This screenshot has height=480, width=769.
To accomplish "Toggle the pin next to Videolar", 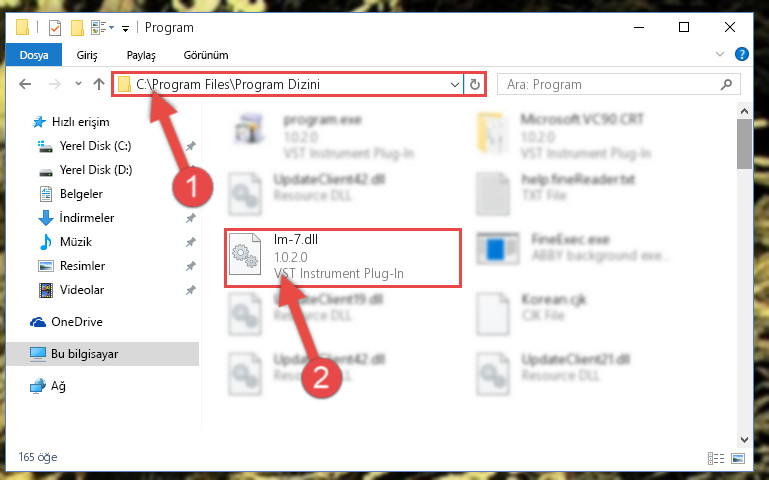I will pos(190,290).
